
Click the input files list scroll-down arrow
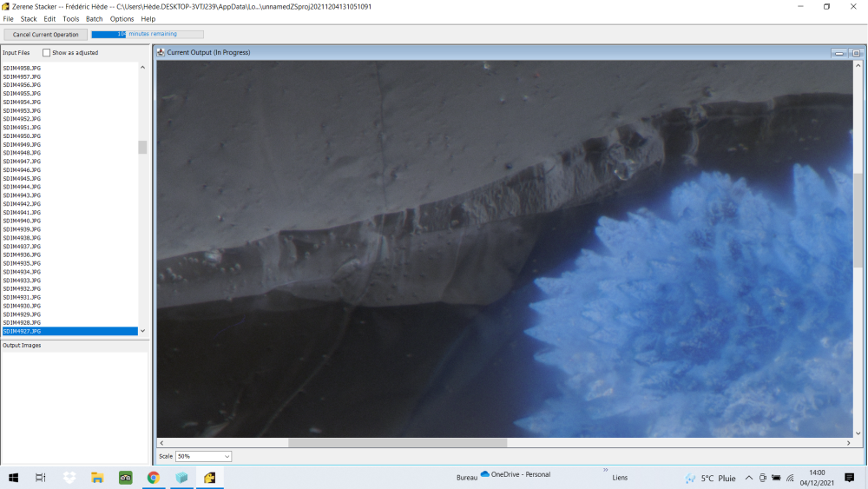[x=143, y=331]
